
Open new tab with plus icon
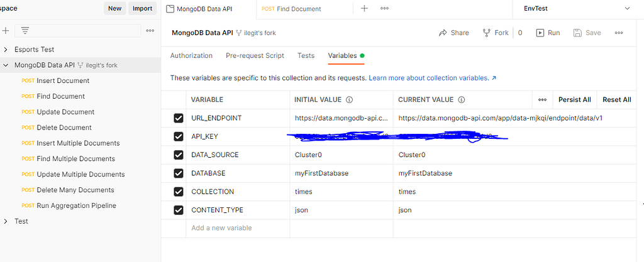(364, 9)
